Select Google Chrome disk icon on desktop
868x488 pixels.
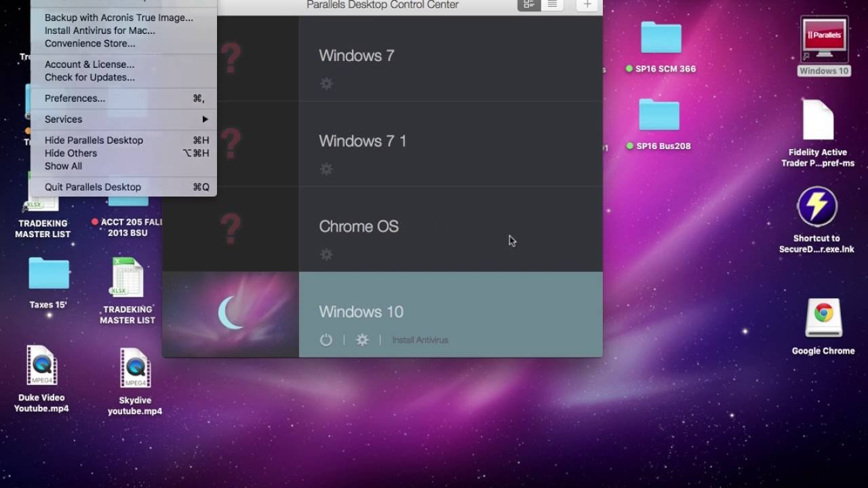coord(824,318)
